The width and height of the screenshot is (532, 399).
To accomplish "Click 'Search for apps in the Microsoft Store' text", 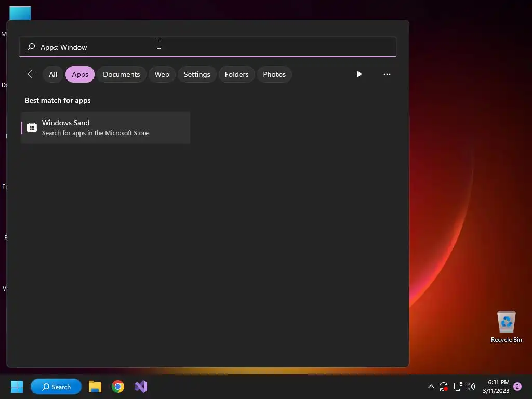I will coord(95,133).
